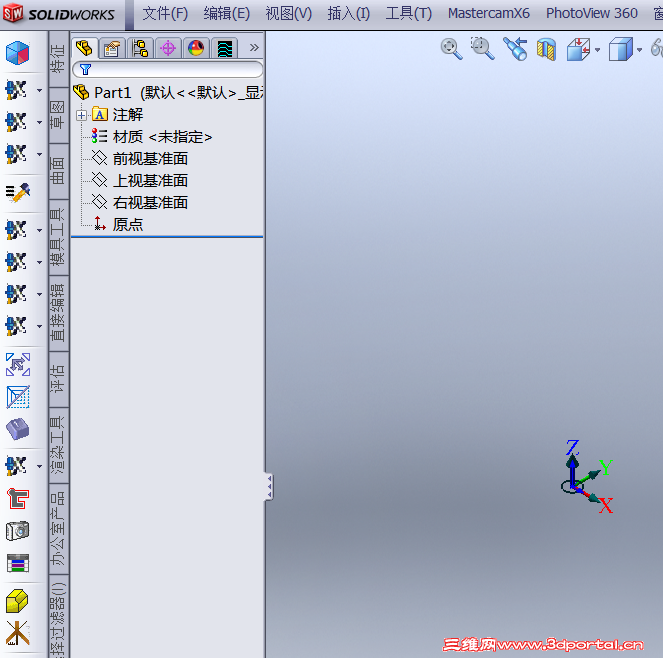Open the Display Style dropdown arrow

(x=639, y=50)
